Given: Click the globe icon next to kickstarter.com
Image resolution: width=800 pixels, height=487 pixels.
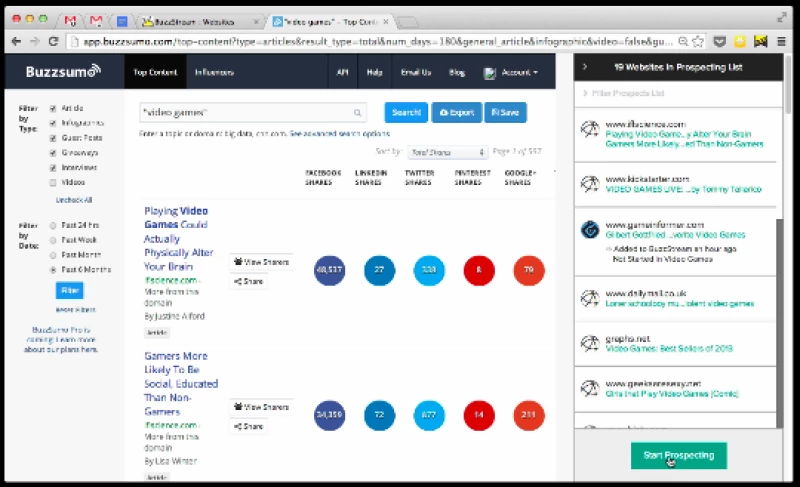Looking at the screenshot, I should click(591, 183).
